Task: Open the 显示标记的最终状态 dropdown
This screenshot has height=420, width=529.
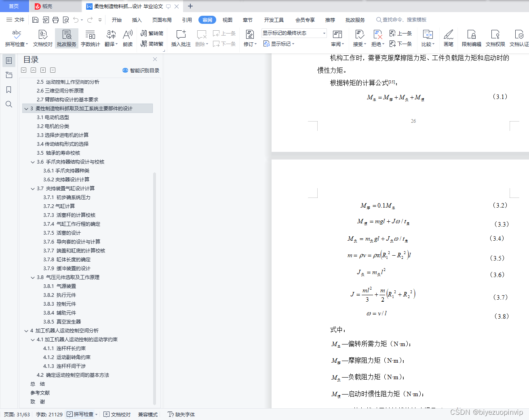Action: click(294, 33)
